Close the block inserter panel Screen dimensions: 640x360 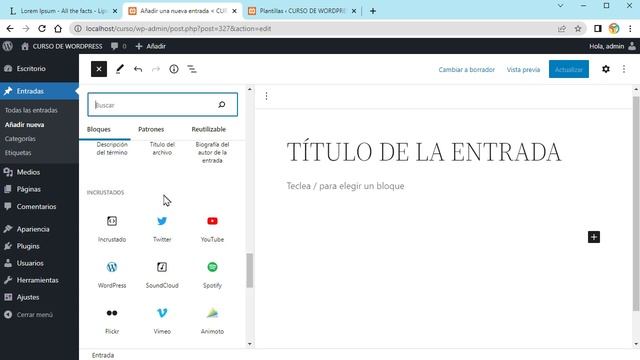click(99, 69)
